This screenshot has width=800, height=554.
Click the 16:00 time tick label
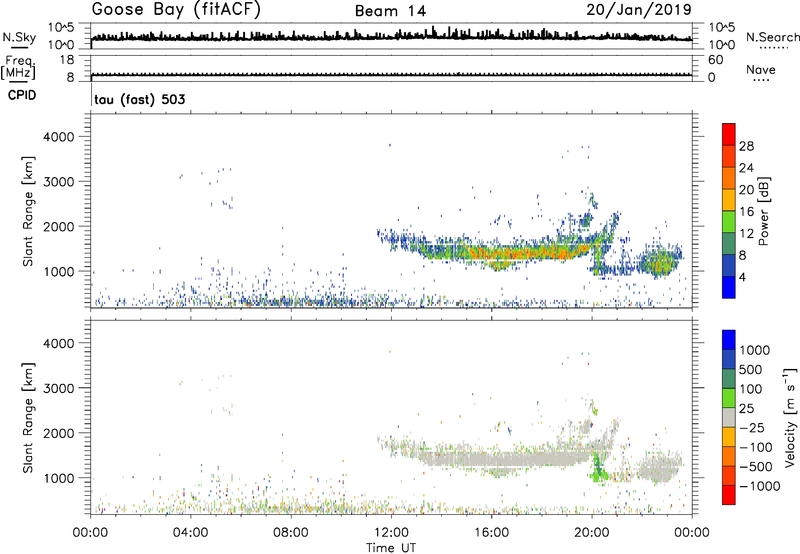pyautogui.click(x=491, y=533)
